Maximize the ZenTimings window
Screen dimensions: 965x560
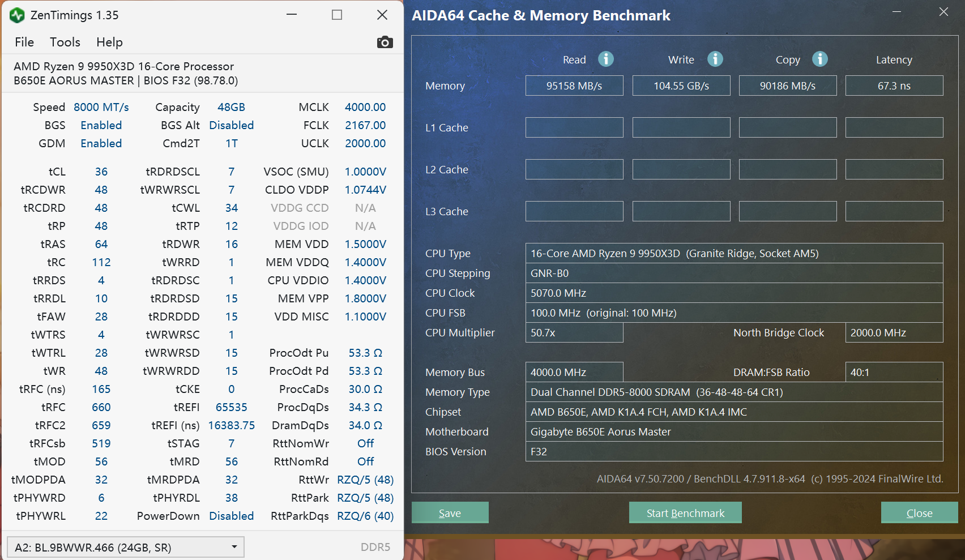pyautogui.click(x=337, y=15)
